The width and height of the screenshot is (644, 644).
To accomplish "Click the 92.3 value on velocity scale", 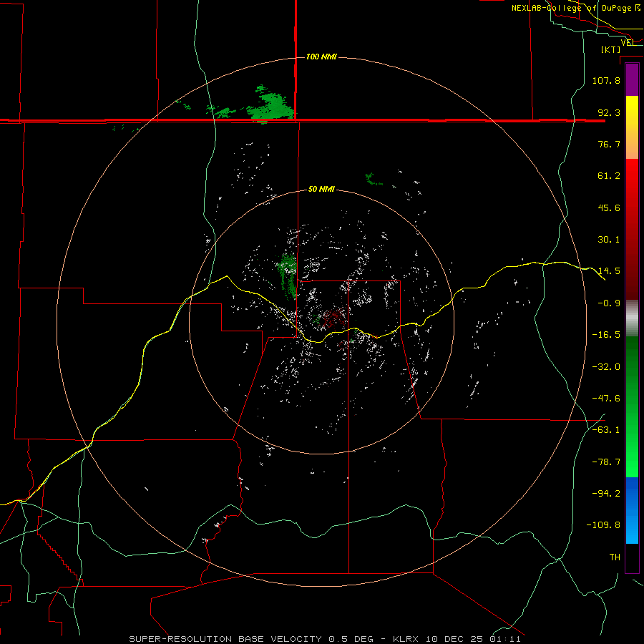I will [x=609, y=112].
